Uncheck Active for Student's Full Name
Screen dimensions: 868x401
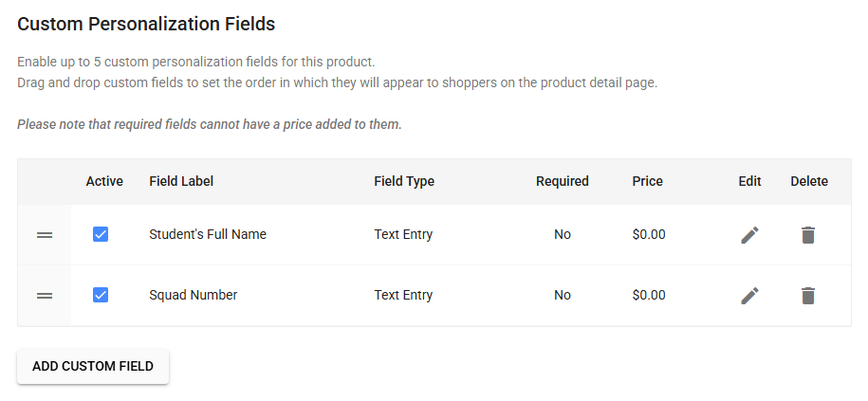[101, 234]
